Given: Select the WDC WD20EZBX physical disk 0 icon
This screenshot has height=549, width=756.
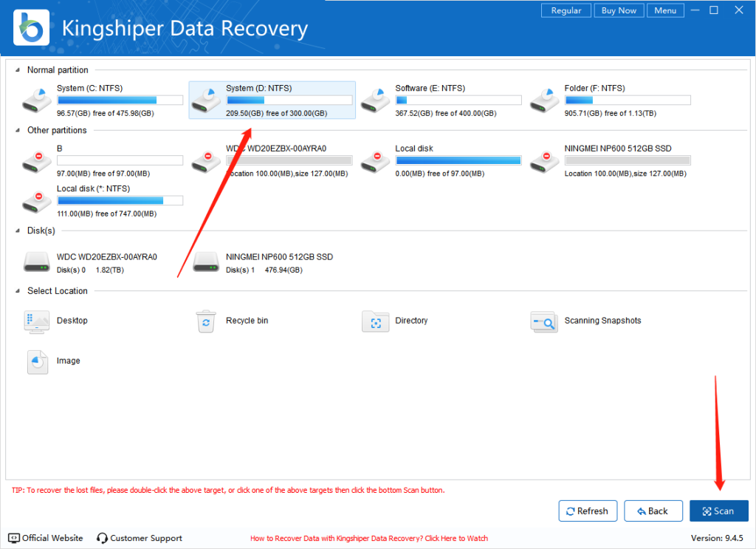Looking at the screenshot, I should (37, 262).
